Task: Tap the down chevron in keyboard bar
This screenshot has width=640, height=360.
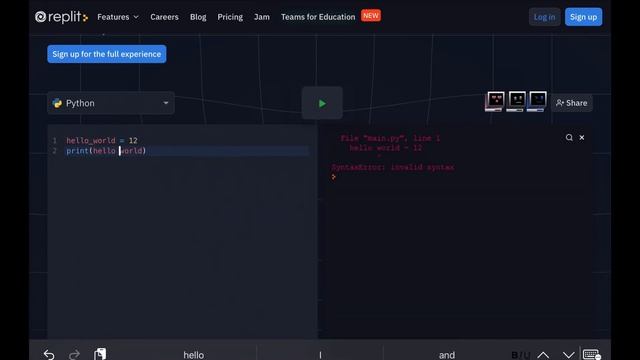Action: click(x=568, y=355)
